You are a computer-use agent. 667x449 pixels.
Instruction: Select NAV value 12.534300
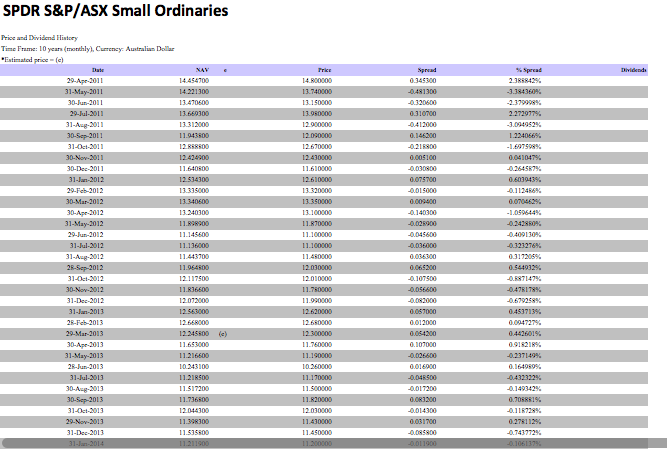194,180
